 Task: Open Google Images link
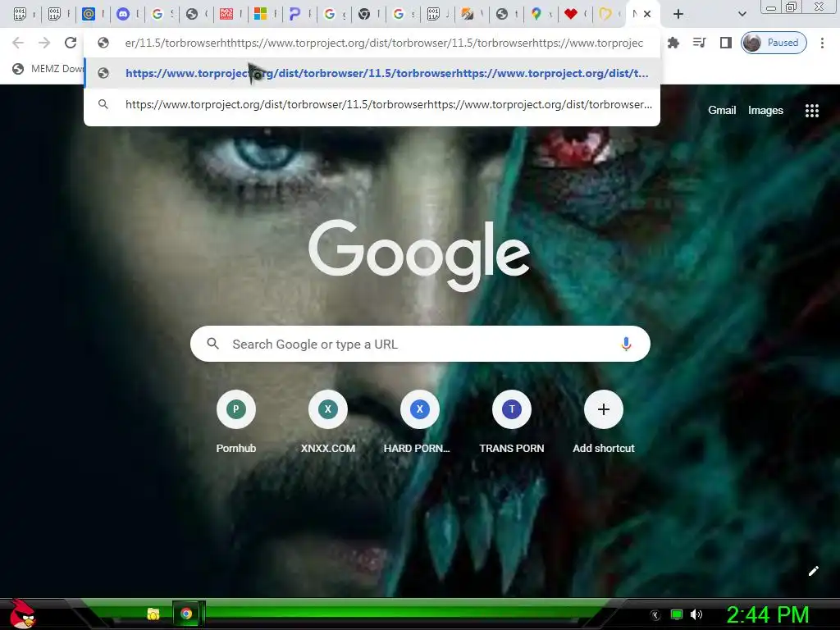[x=765, y=111]
